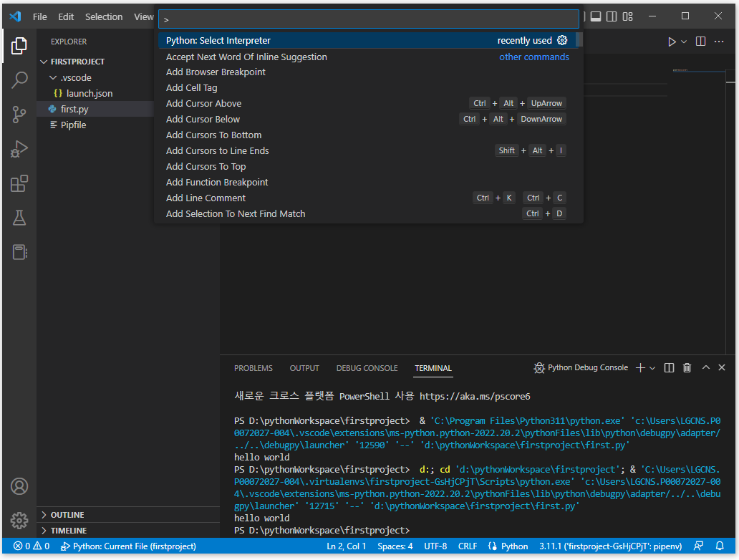This screenshot has height=560, width=739.
Task: Open the File menu
Action: pyautogui.click(x=39, y=16)
